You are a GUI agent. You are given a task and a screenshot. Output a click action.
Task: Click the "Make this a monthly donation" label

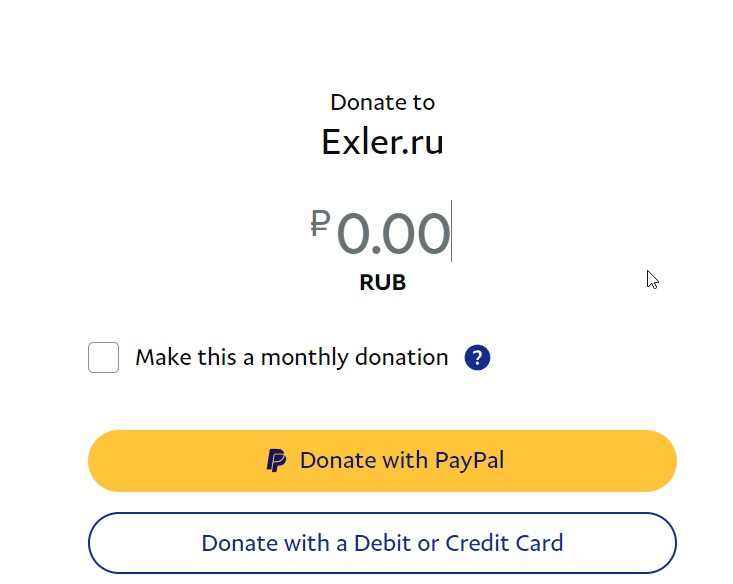click(x=291, y=358)
